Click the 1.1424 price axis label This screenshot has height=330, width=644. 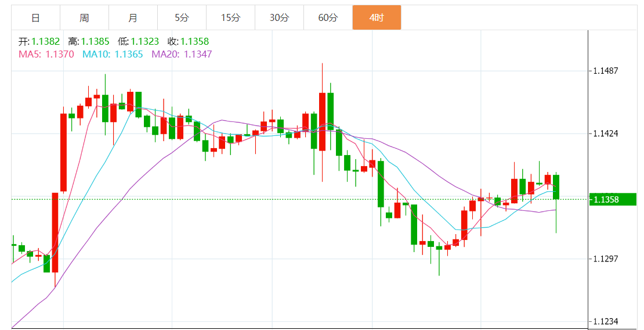(x=605, y=134)
